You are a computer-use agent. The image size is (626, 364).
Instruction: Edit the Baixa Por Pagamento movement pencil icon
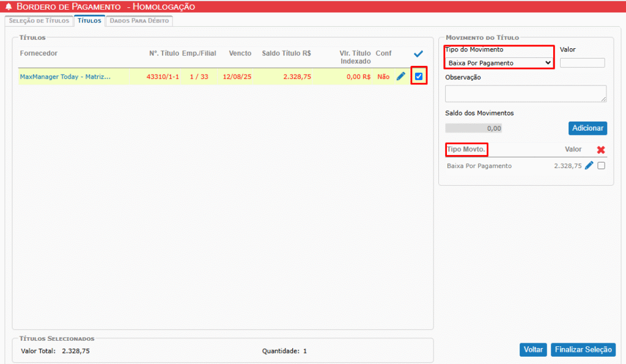click(x=589, y=166)
